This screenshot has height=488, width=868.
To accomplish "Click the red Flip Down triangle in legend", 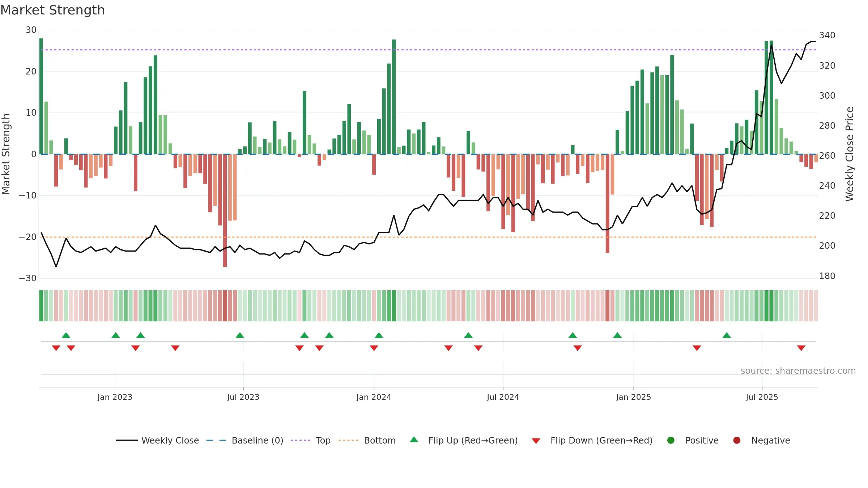I will [x=536, y=441].
